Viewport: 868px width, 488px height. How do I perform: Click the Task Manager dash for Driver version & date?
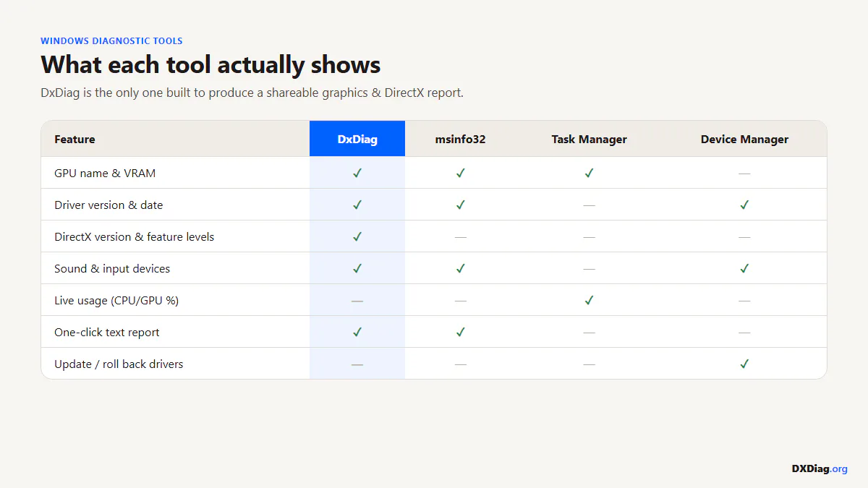point(590,205)
